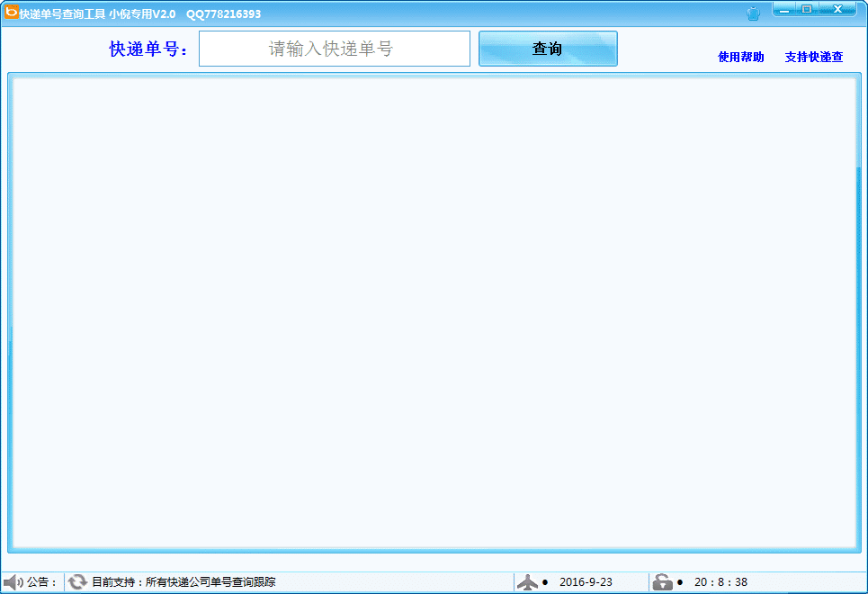Click the blue 快递单号 label

point(148,49)
